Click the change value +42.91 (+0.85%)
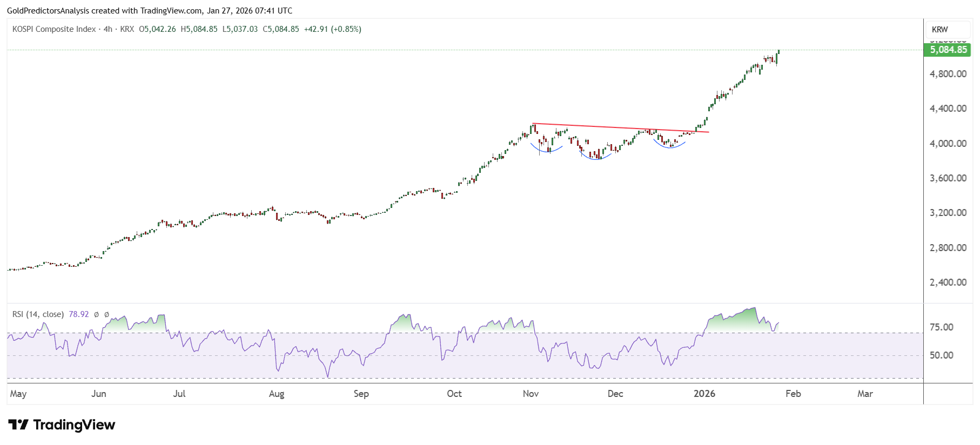Viewport: 980px width, 445px height. [332, 29]
